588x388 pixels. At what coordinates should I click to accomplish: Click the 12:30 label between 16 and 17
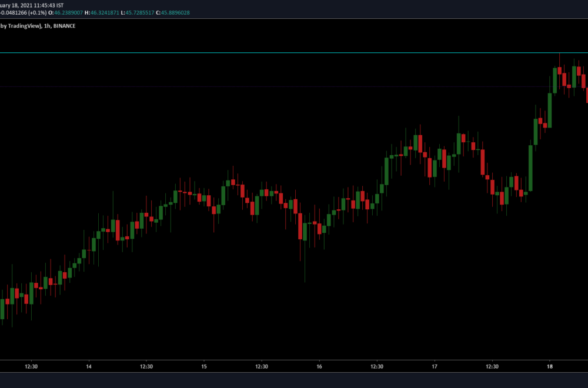click(x=377, y=366)
